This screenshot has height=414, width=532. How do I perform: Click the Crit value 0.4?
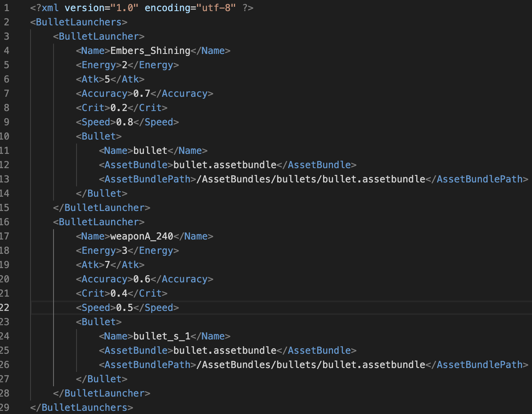(x=119, y=293)
